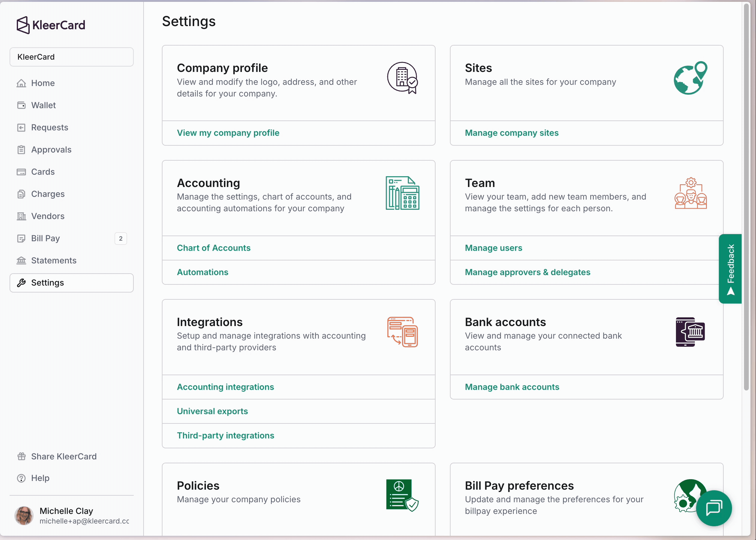Open Chart of Accounts link
The image size is (756, 540).
tap(213, 248)
